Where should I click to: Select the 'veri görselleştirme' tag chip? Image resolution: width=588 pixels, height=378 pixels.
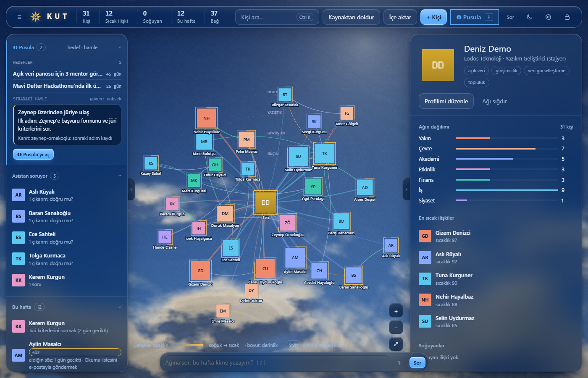click(546, 71)
